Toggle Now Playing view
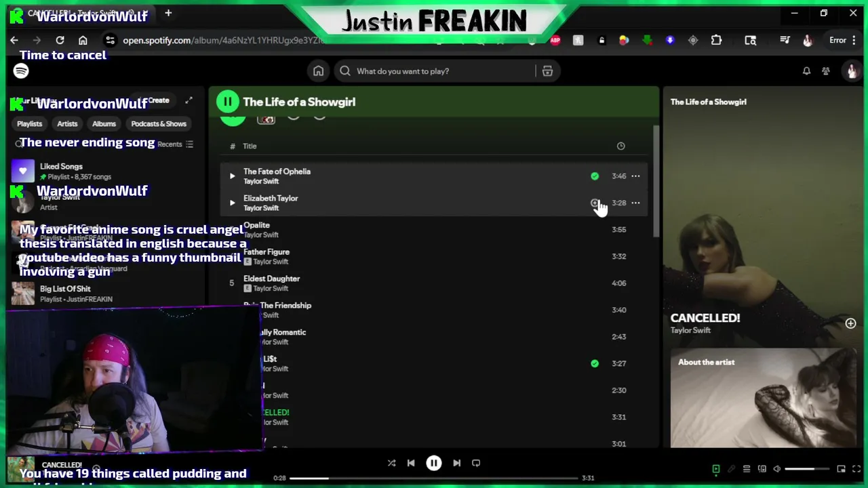 click(x=715, y=468)
